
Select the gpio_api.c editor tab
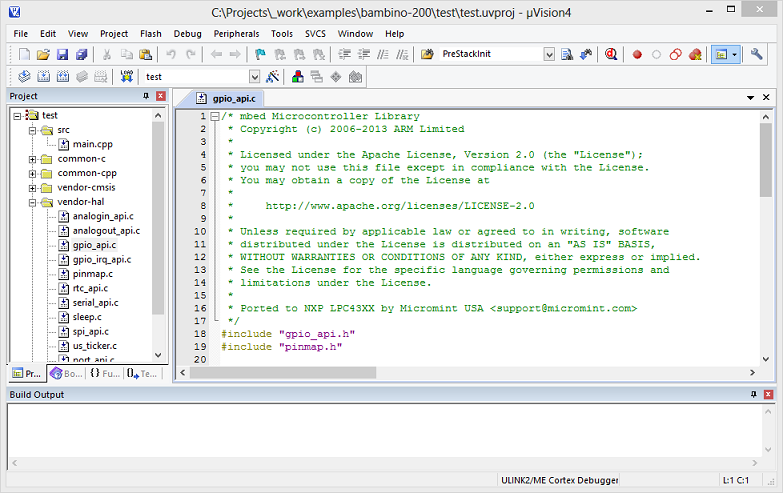tap(226, 98)
